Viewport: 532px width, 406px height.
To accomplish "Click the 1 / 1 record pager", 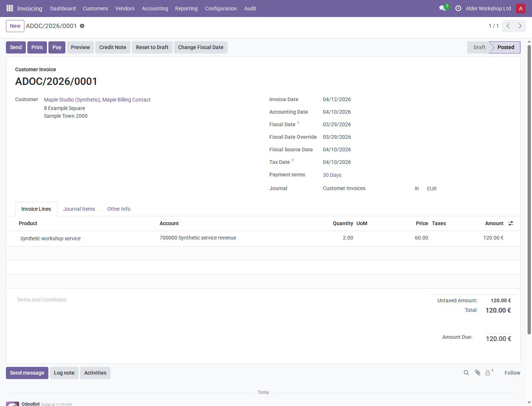I will pos(494,26).
